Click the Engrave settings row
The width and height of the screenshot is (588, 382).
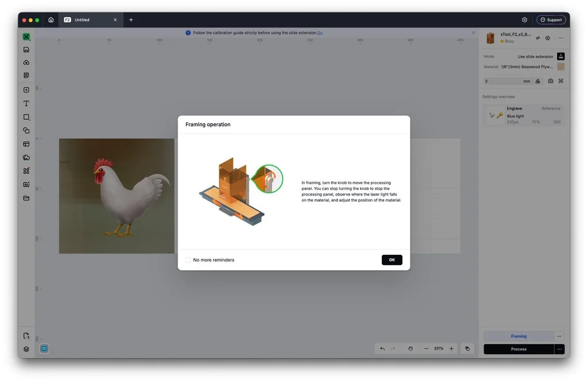[524, 115]
